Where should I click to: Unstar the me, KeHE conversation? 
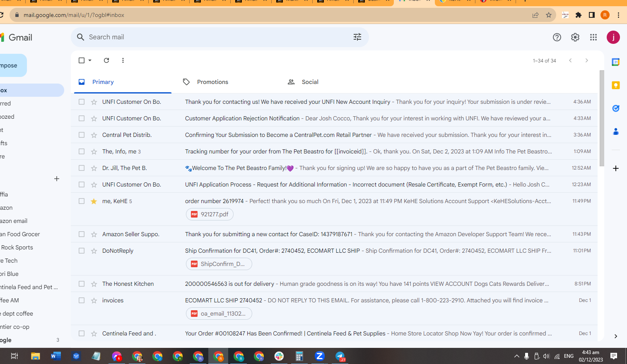tap(94, 201)
